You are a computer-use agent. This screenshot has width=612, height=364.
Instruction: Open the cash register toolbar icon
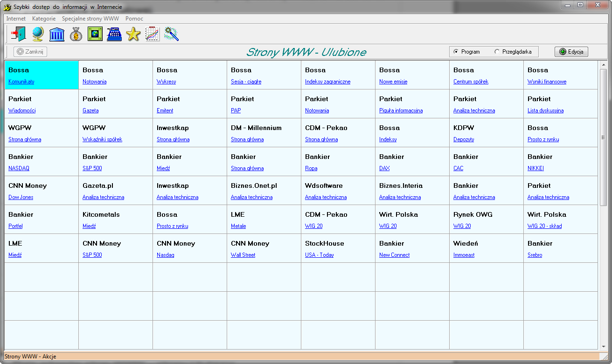pos(114,34)
